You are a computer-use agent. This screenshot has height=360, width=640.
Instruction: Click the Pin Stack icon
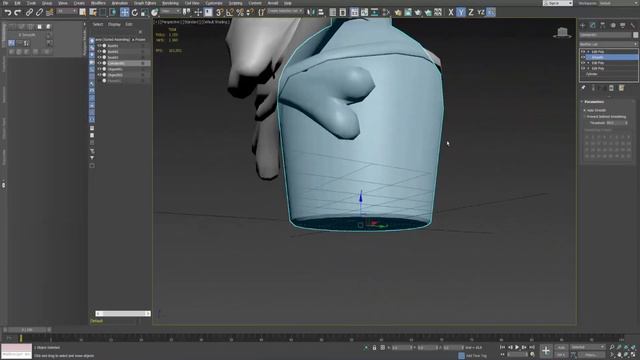coord(583,88)
